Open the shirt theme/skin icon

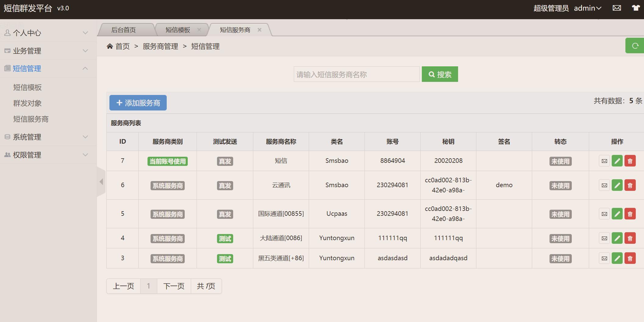[635, 8]
